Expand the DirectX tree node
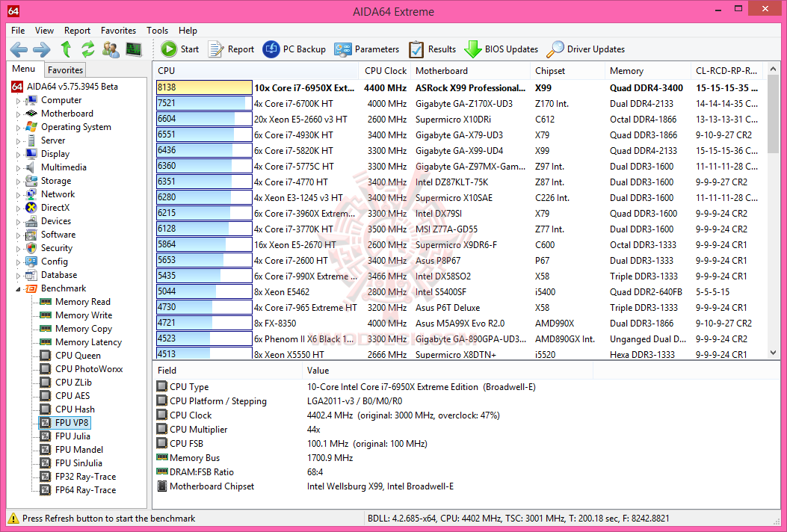Screen dimensions: 787x532 coord(18,208)
